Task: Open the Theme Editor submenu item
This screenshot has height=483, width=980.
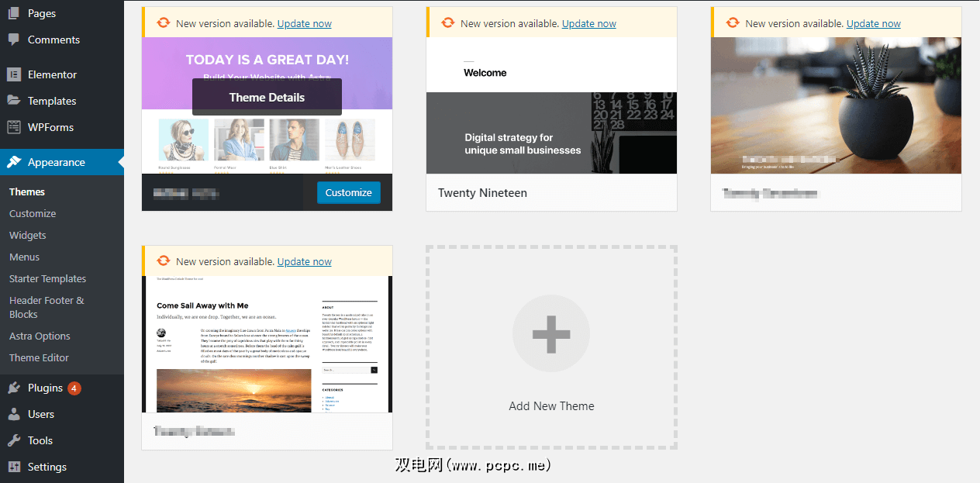Action: (x=39, y=357)
